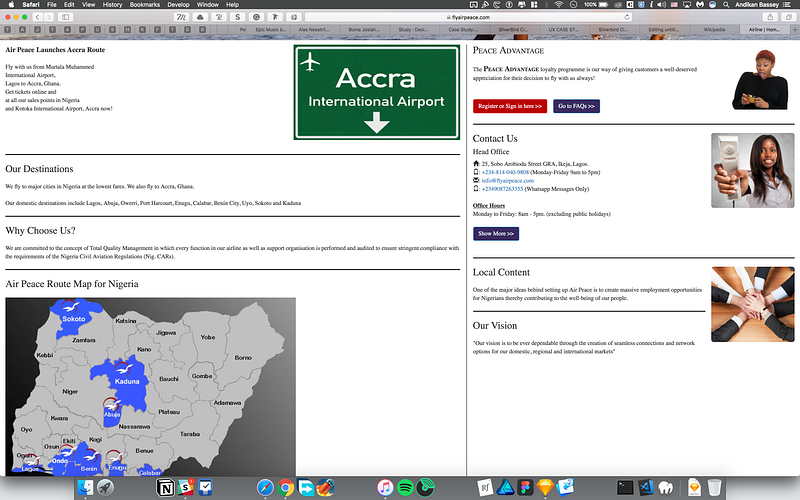Screen dimensions: 800x500
Task: Click the 'Our Destinations' heading
Action: pyautogui.click(x=39, y=169)
